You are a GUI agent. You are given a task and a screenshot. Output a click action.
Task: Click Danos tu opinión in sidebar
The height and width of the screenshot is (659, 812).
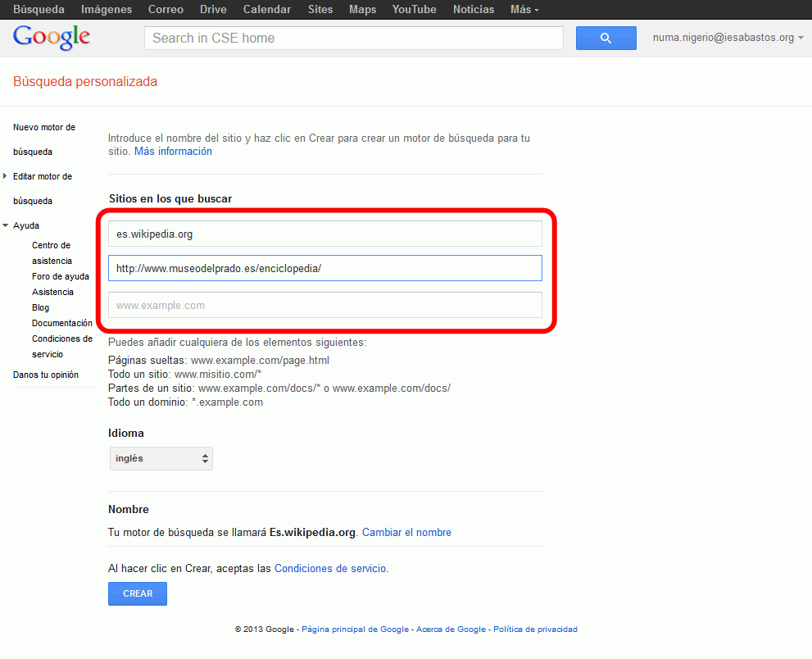coord(46,375)
